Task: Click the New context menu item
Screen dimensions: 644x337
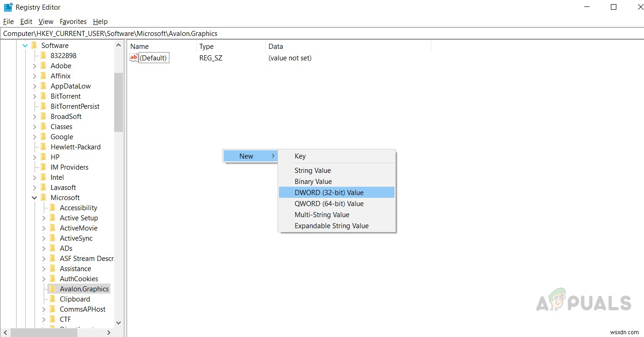Action: click(250, 156)
